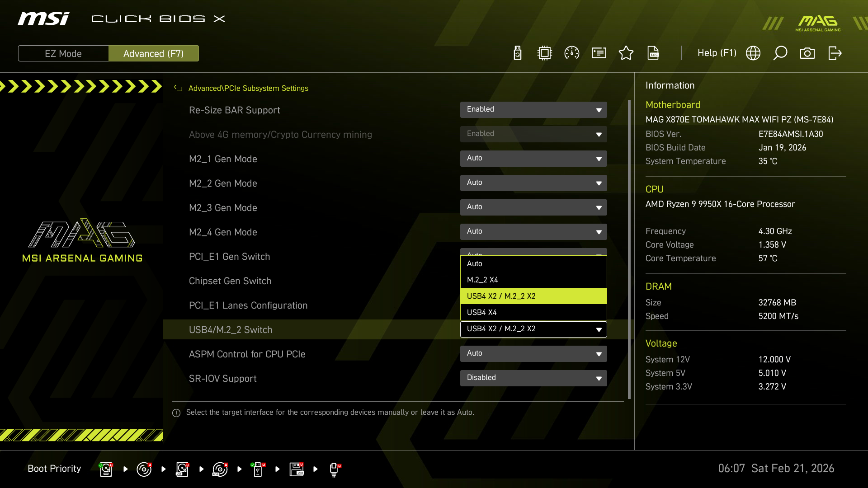
Task: Open the SR-IOV Support dropdown
Action: coord(533,378)
